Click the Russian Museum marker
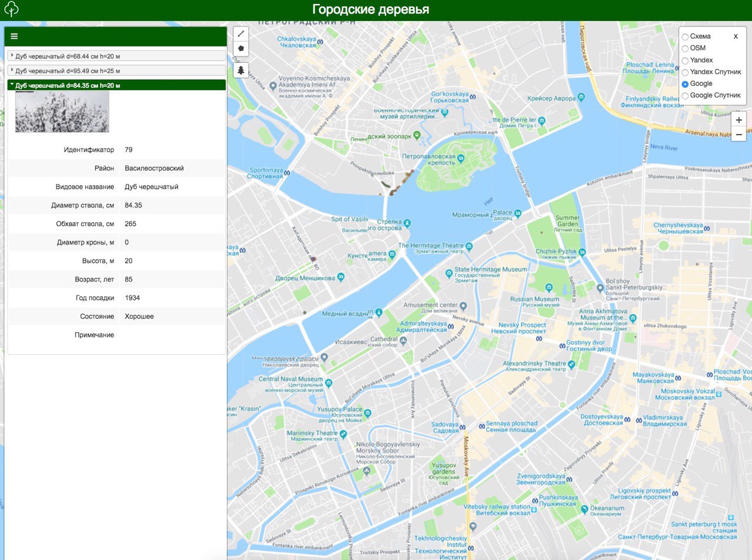This screenshot has width=752, height=560. coord(549,288)
